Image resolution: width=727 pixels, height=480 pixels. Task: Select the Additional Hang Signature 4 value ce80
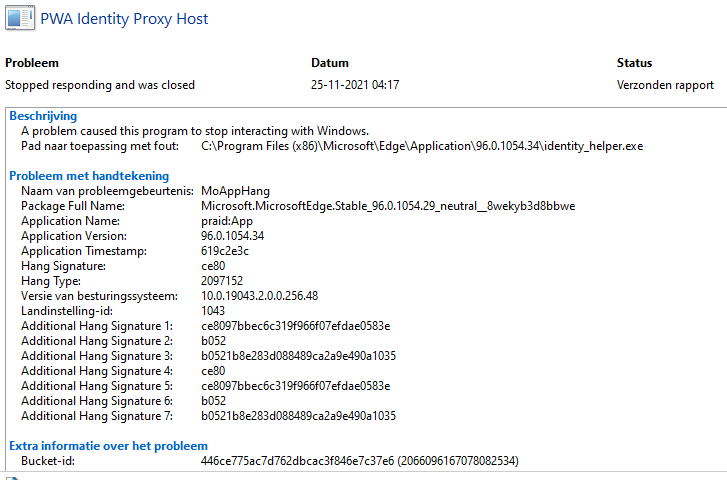[213, 371]
